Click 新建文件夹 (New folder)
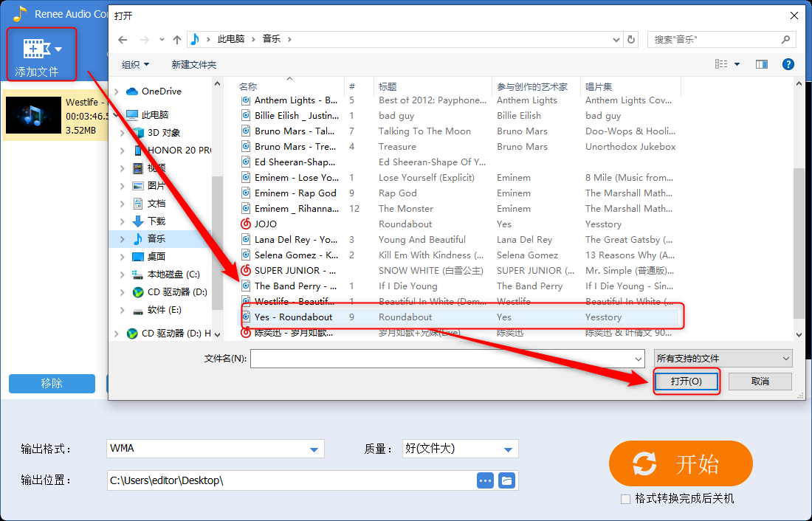 click(193, 64)
